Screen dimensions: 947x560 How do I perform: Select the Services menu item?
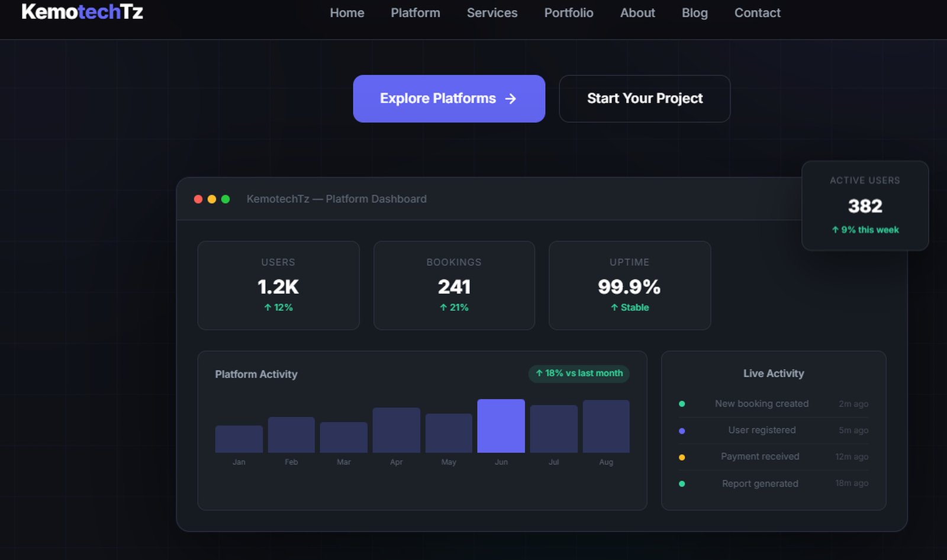point(492,13)
